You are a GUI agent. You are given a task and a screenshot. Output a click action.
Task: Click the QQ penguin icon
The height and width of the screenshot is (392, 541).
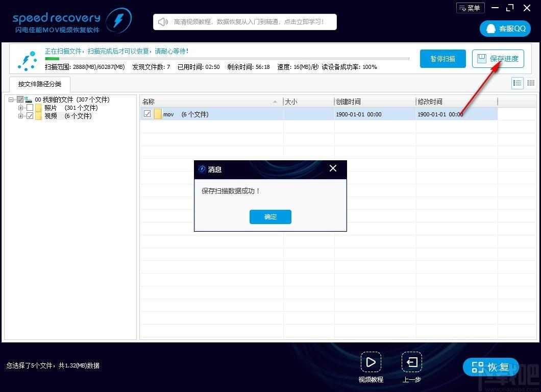click(490, 29)
